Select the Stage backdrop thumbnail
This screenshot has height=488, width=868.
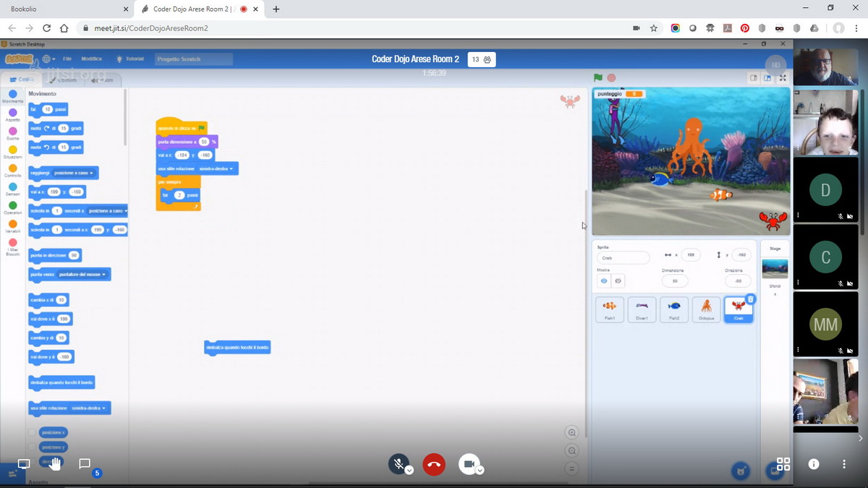[x=775, y=269]
